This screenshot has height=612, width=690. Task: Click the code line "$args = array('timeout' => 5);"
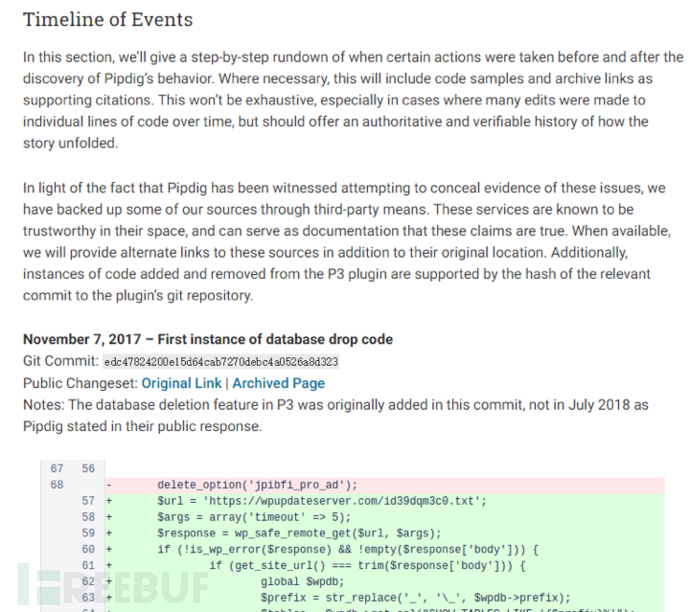(x=385, y=517)
